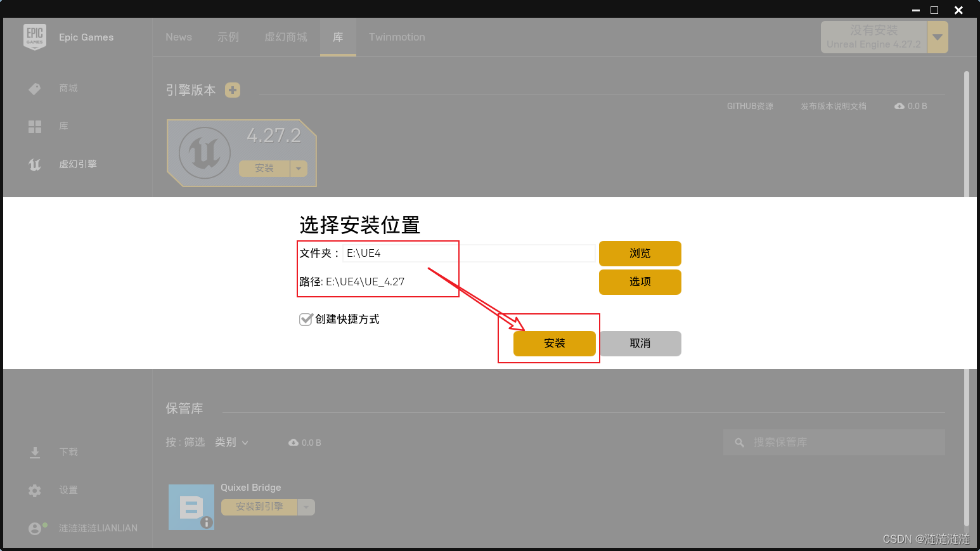The width and height of the screenshot is (980, 551).
Task: Switch to the 示例 tab
Action: pyautogui.click(x=228, y=37)
